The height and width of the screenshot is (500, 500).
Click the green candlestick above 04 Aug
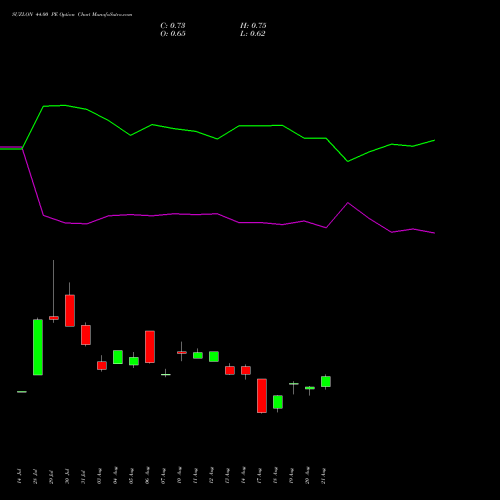pos(118,357)
